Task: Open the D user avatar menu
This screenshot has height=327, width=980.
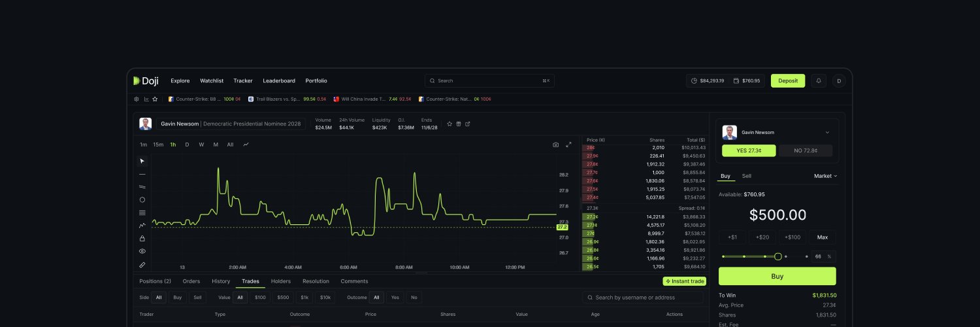Action: (839, 80)
